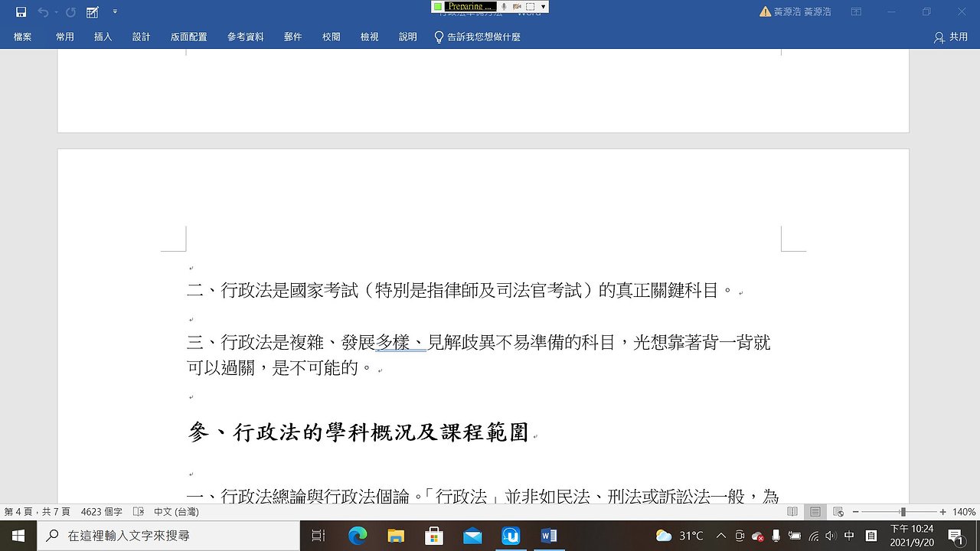980x551 pixels.
Task: Click the Word icon on the taskbar
Action: (x=549, y=536)
